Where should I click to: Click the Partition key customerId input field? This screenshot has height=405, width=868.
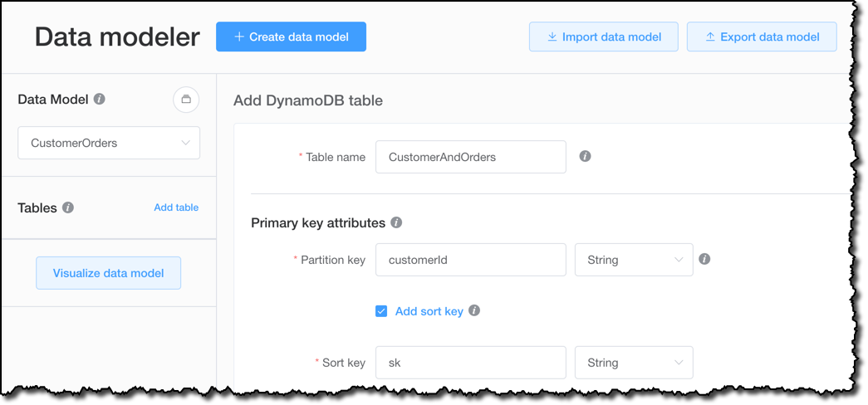(x=470, y=260)
